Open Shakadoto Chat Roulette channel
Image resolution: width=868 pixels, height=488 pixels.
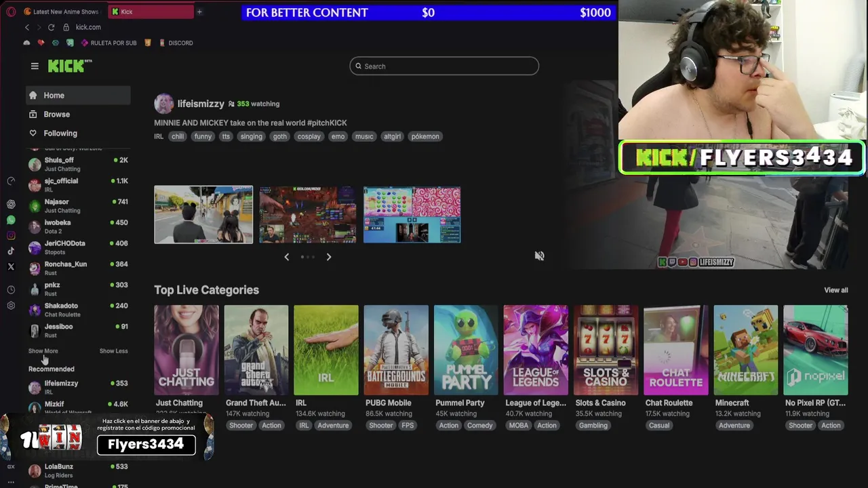tap(78, 310)
